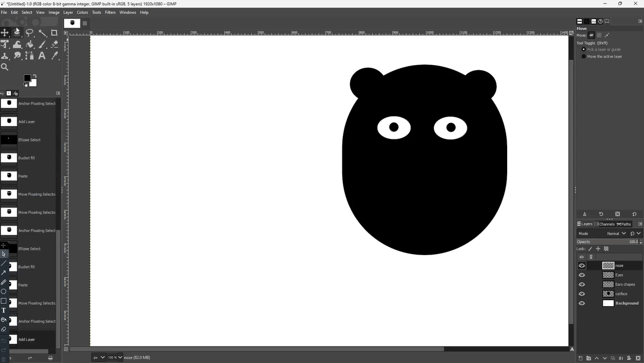The height and width of the screenshot is (363, 644).
Task: Select the Move tool in toolbox
Action: 5,32
